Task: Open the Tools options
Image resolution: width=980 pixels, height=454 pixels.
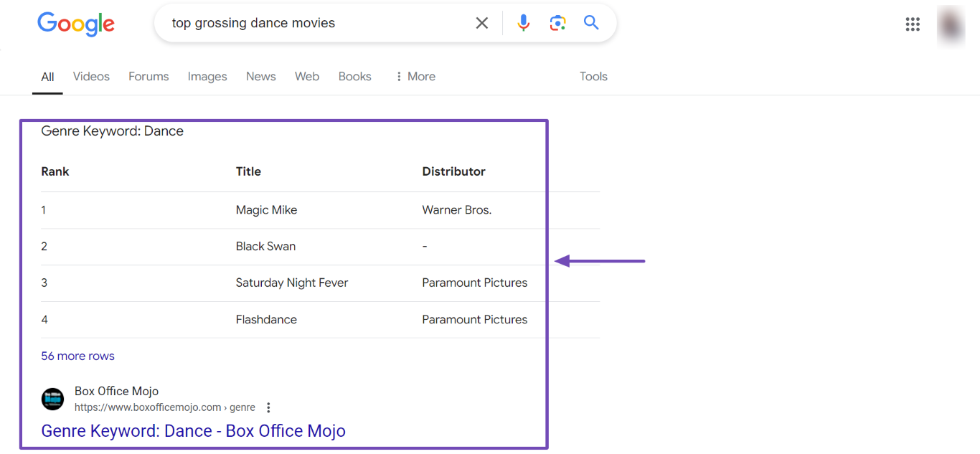Action: [x=593, y=77]
